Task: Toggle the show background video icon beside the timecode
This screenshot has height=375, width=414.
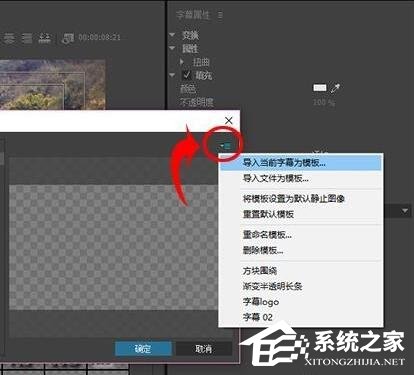Action: click(68, 38)
